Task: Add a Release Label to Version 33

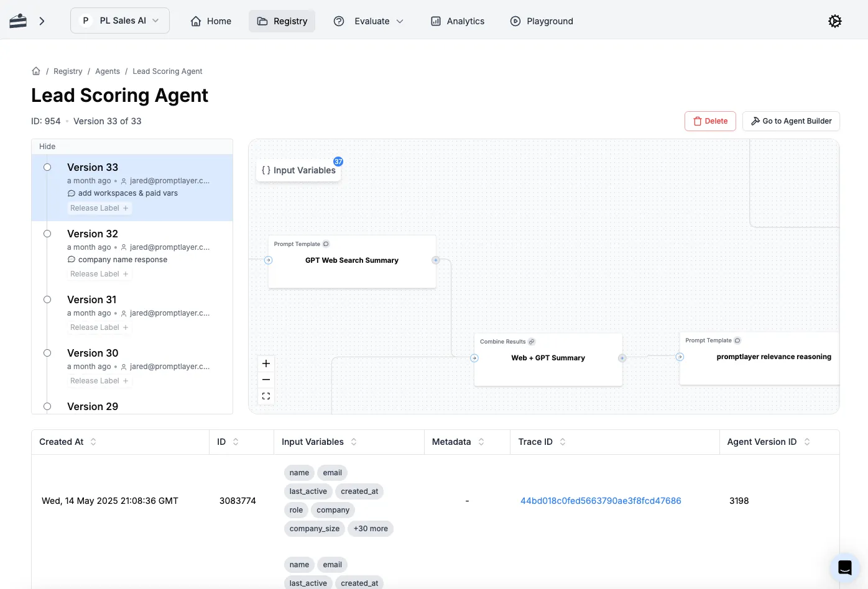Action: click(99, 208)
